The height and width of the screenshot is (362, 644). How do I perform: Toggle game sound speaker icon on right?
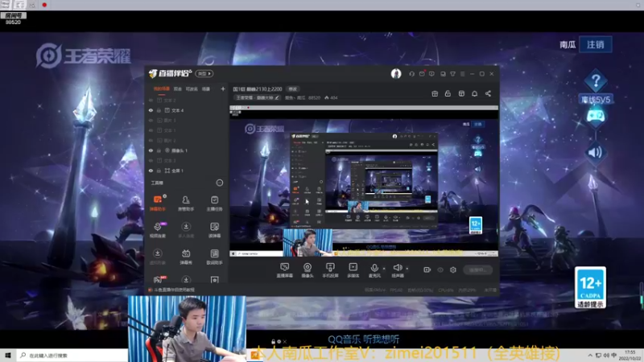pos(595,152)
